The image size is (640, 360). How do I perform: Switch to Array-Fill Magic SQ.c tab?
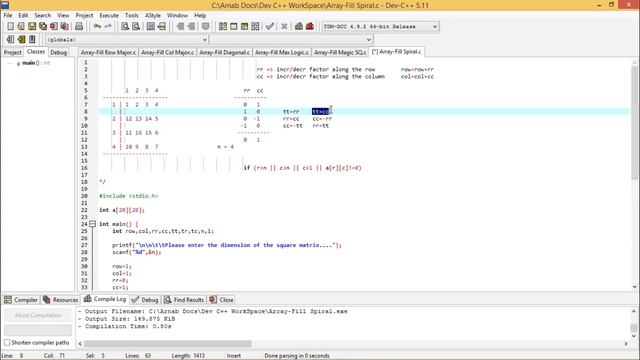(x=340, y=52)
